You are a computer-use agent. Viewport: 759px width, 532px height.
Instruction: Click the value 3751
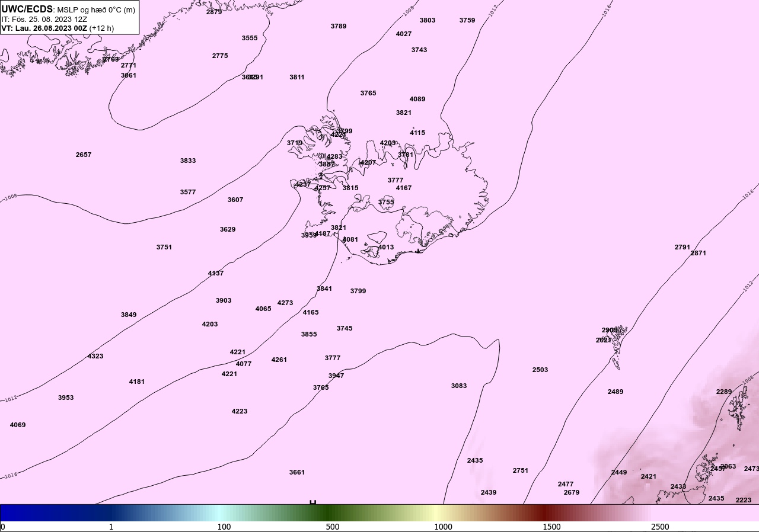[164, 247]
